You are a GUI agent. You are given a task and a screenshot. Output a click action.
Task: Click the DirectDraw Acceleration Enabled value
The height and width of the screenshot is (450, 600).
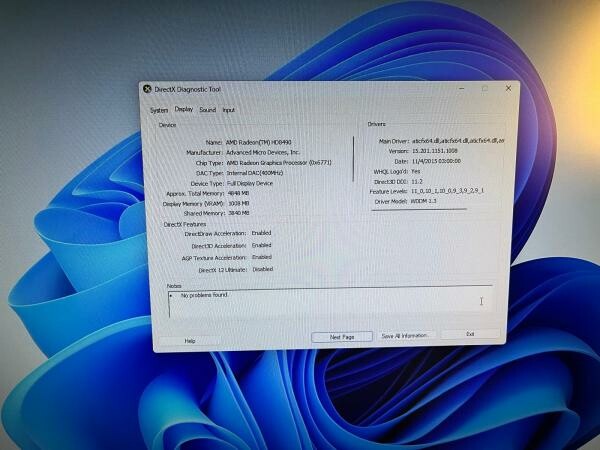261,233
